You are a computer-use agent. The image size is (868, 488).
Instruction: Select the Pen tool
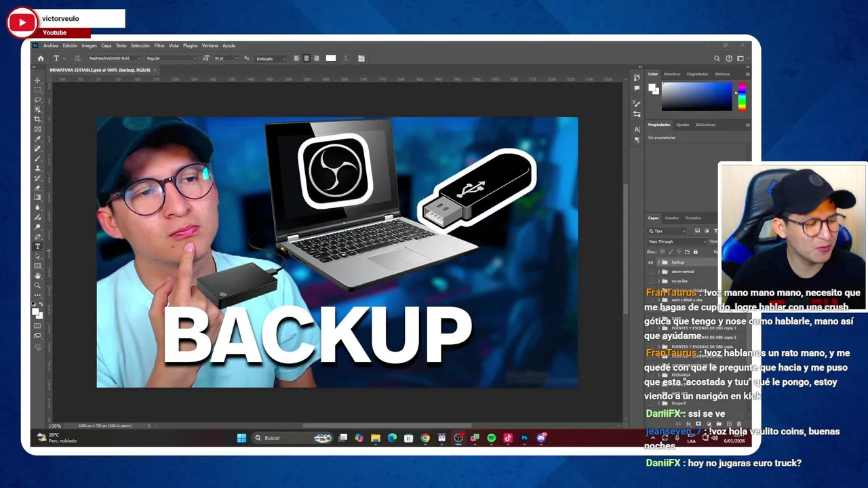pyautogui.click(x=38, y=237)
